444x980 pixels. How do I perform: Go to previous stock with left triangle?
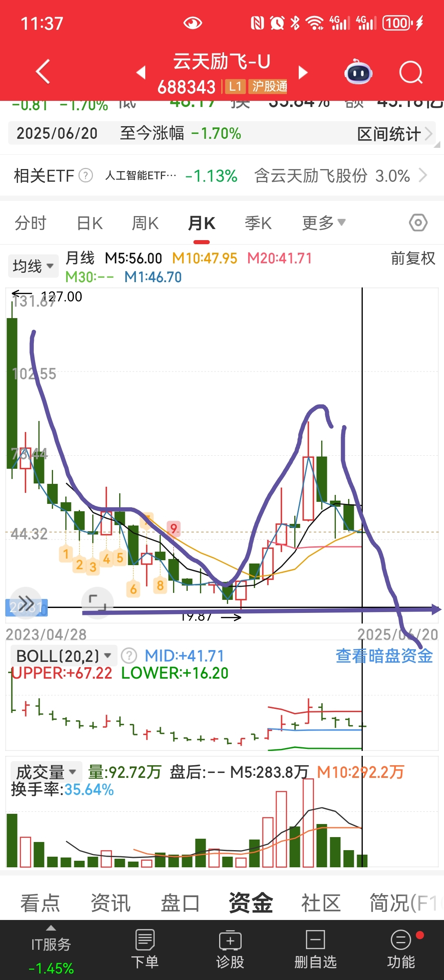pos(141,72)
